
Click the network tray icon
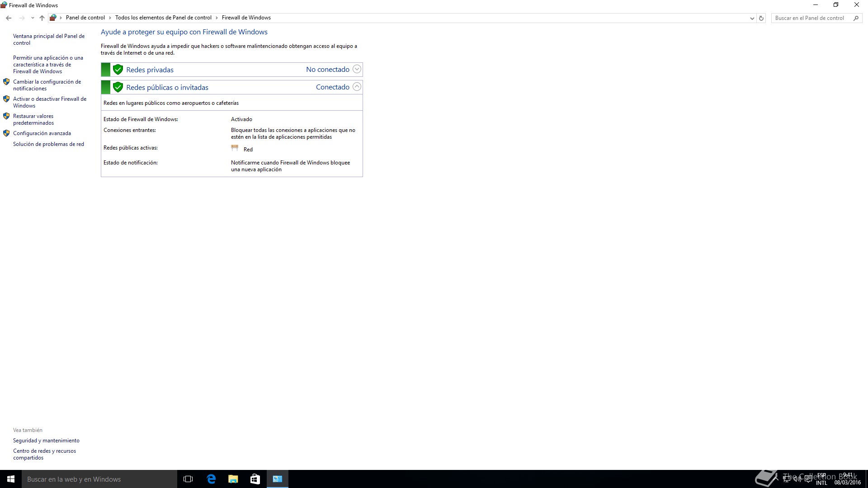[787, 479]
